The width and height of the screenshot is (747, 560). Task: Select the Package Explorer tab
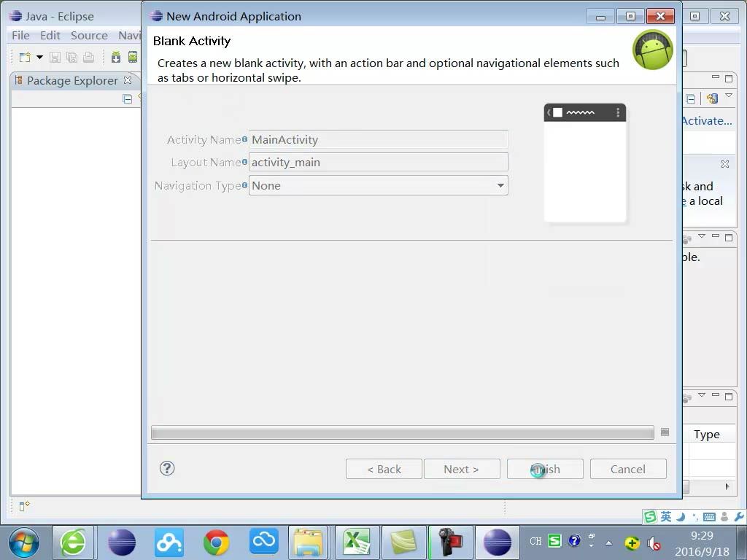coord(72,80)
